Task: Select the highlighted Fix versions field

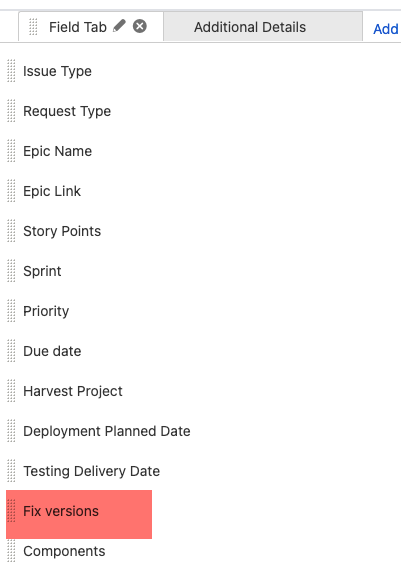Action: coord(79,514)
